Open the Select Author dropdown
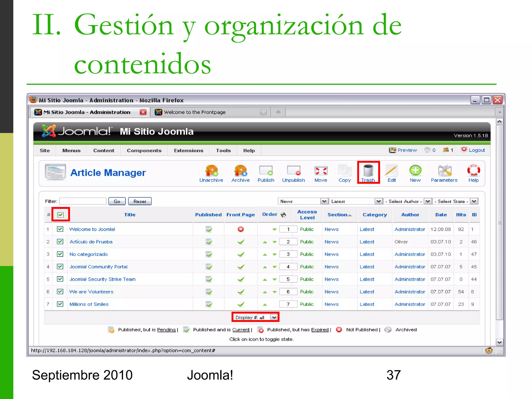The width and height of the screenshot is (532, 399). (x=407, y=201)
